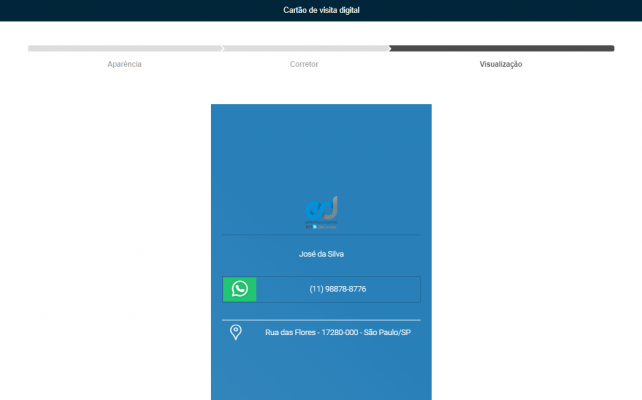Click the divider line below the logo
642x400 pixels.
pyautogui.click(x=321, y=235)
